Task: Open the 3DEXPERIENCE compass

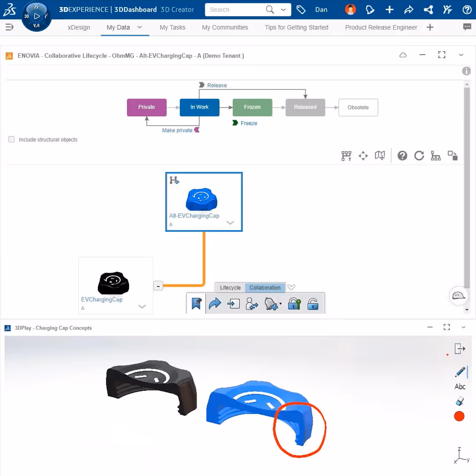Action: 37,16
